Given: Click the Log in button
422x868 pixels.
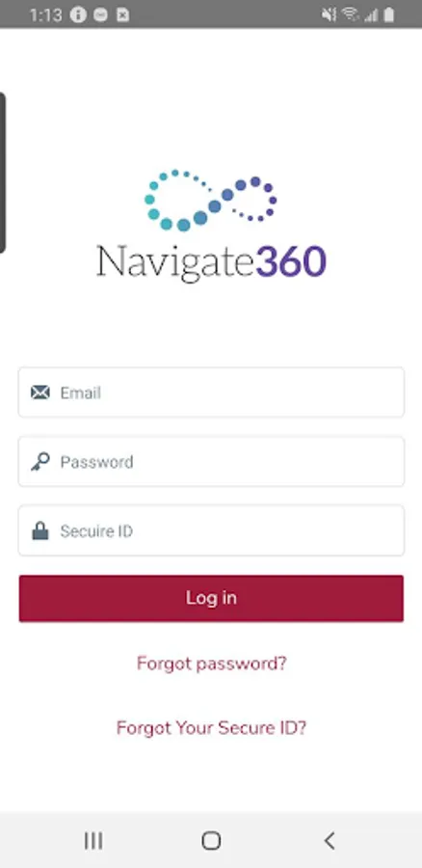Looking at the screenshot, I should coord(211,598).
